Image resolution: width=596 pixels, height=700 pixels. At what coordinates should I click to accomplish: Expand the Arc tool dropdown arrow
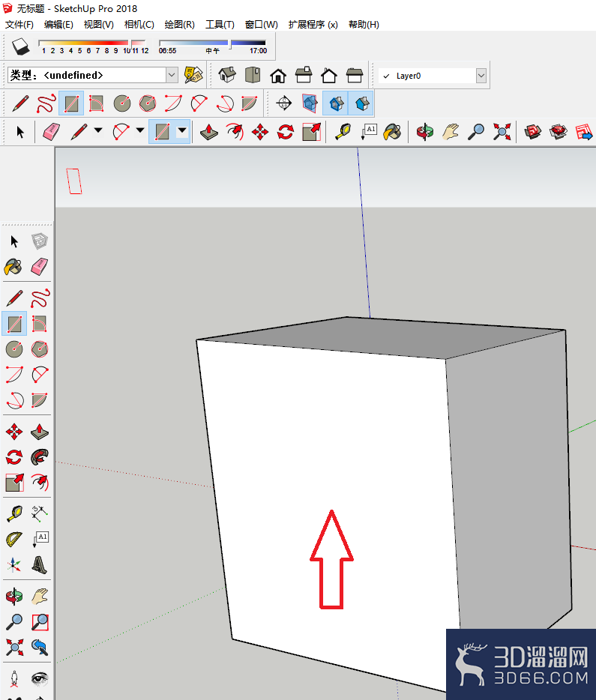click(140, 131)
